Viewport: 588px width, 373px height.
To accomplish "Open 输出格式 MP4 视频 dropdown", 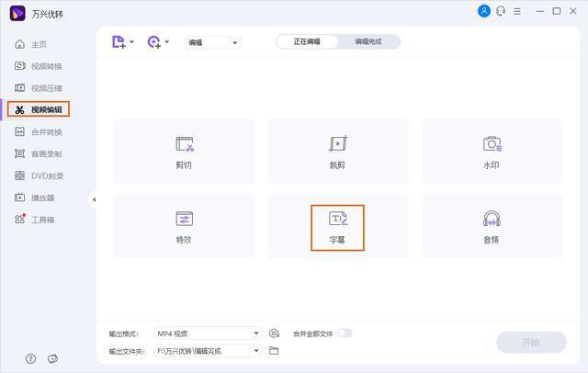I will (208, 333).
